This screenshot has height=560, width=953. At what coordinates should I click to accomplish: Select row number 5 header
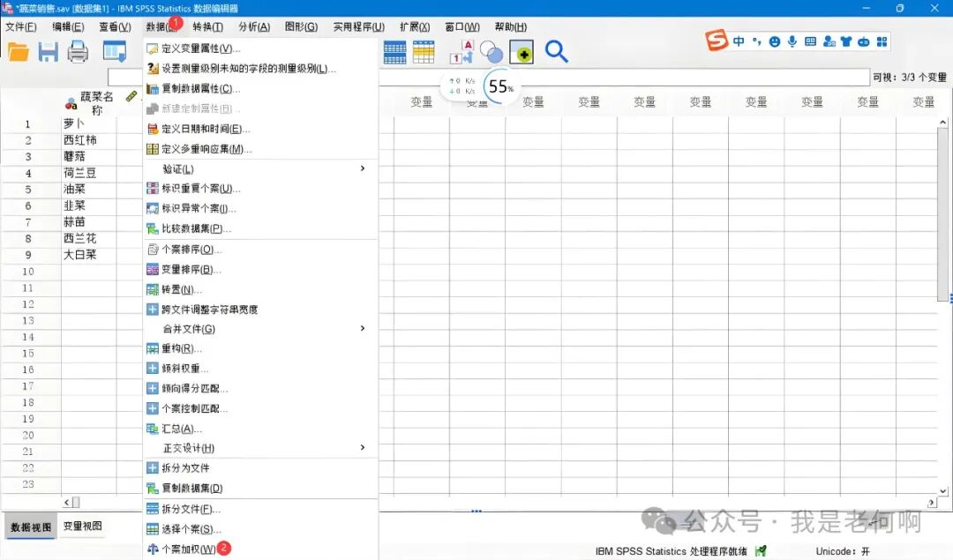(x=28, y=190)
